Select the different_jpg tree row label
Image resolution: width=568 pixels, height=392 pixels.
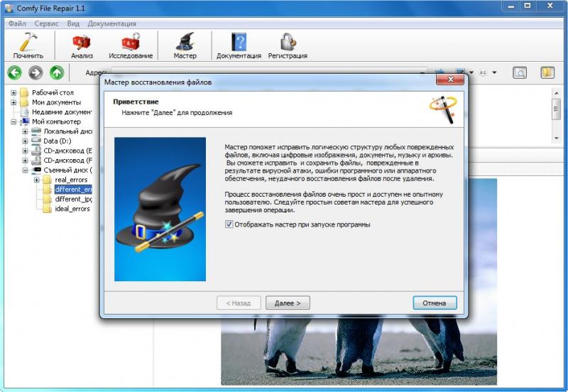click(x=73, y=200)
